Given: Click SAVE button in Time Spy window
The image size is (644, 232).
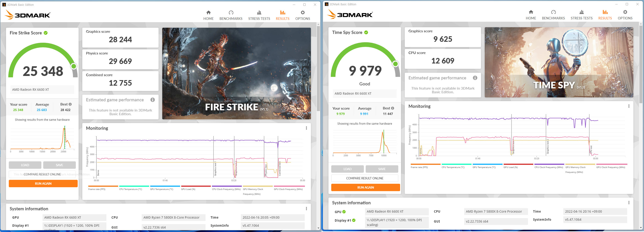Looking at the screenshot, I should point(382,169).
